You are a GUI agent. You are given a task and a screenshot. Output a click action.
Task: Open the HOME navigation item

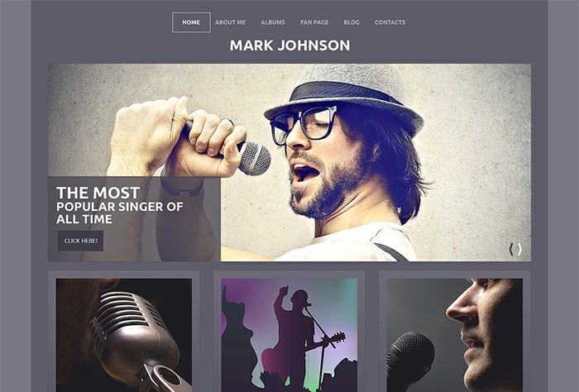pyautogui.click(x=191, y=22)
